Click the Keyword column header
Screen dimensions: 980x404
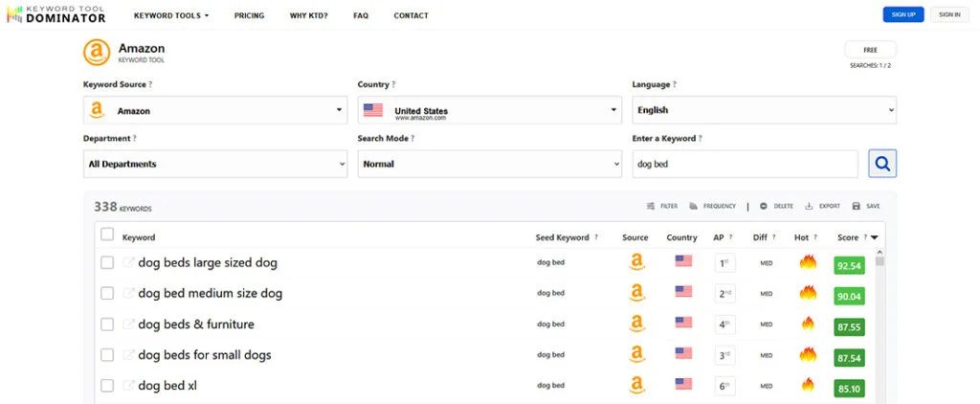click(139, 237)
